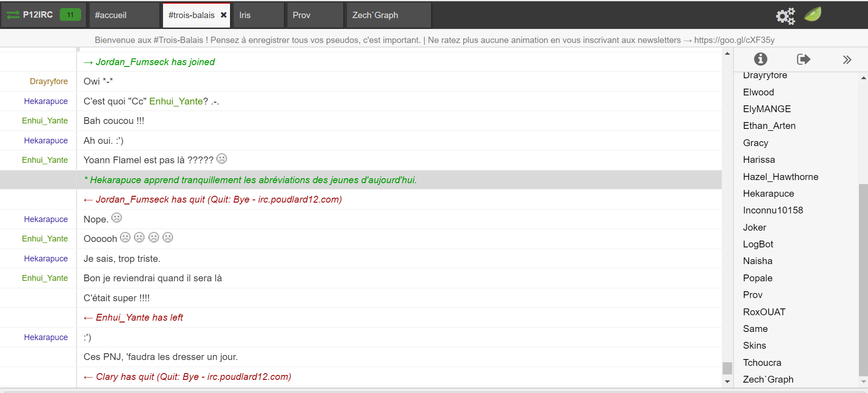Click Drayryfore nick beside 'Owi *-*'

click(x=49, y=81)
